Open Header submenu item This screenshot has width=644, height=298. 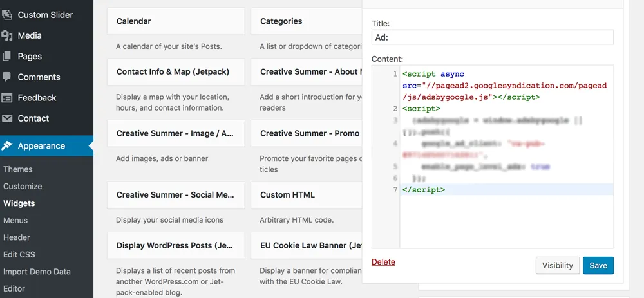[x=17, y=237]
